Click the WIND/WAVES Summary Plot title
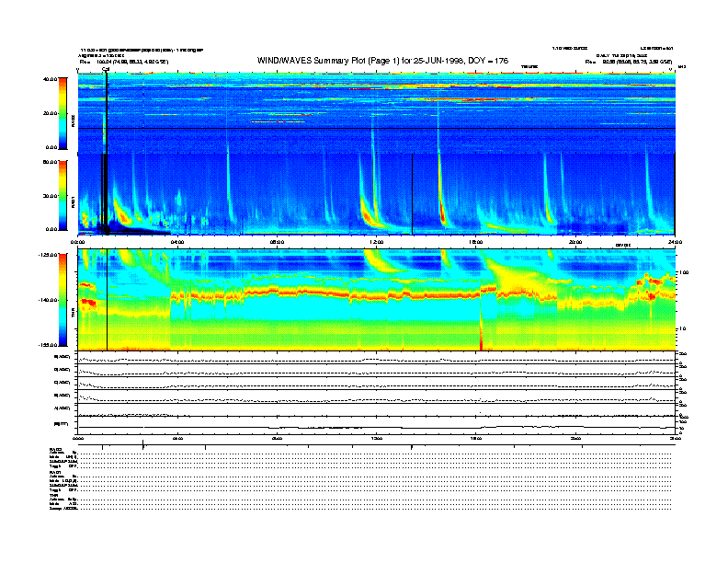728x563 pixels. pyautogui.click(x=382, y=61)
